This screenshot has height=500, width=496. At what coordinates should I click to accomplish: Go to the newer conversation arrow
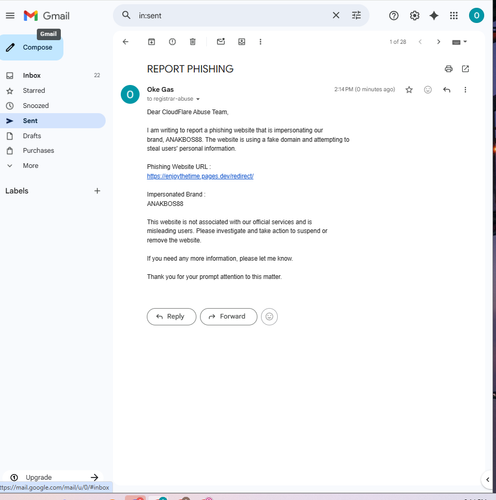[420, 42]
